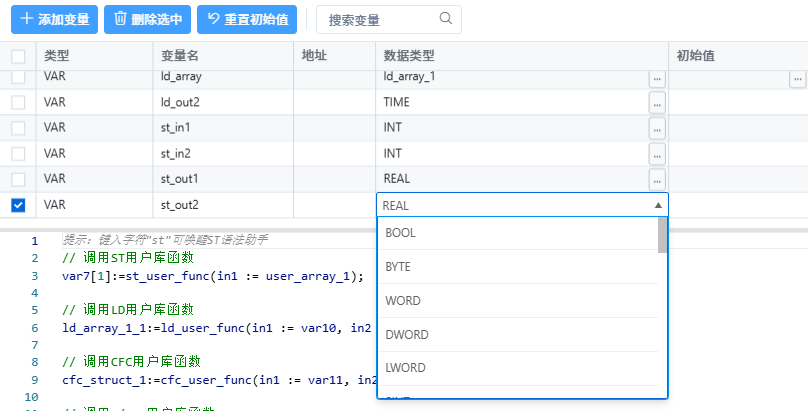Image resolution: width=808 pixels, height=411 pixels.
Task: Select BOOL from the dropdown list
Action: pos(518,233)
